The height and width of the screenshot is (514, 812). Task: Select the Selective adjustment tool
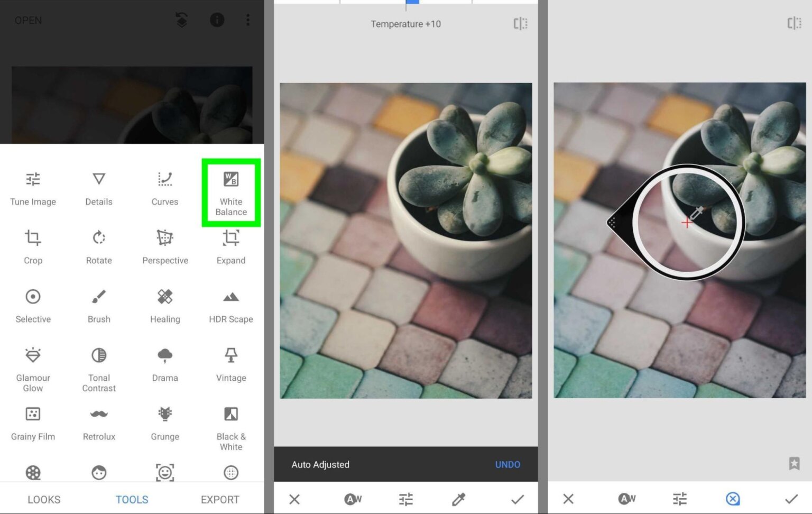click(33, 305)
